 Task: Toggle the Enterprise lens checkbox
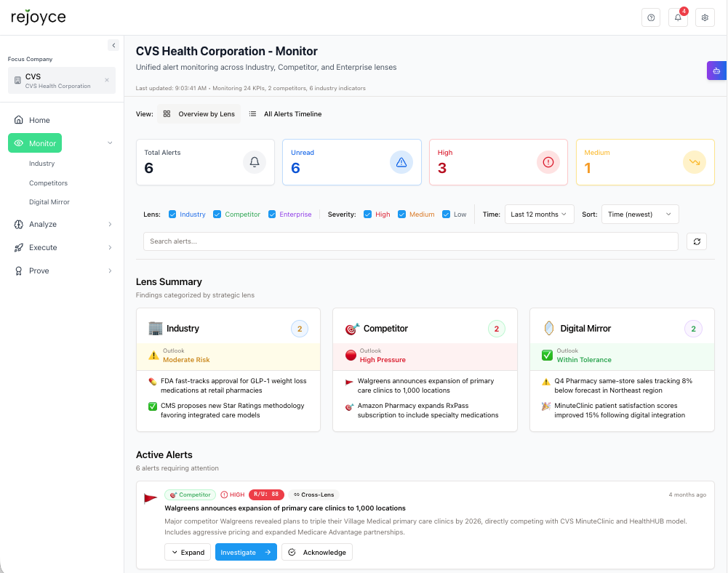coord(272,214)
